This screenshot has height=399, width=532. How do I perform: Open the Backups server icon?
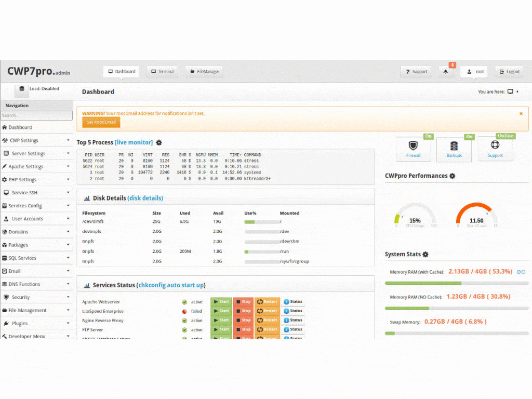pos(454,146)
